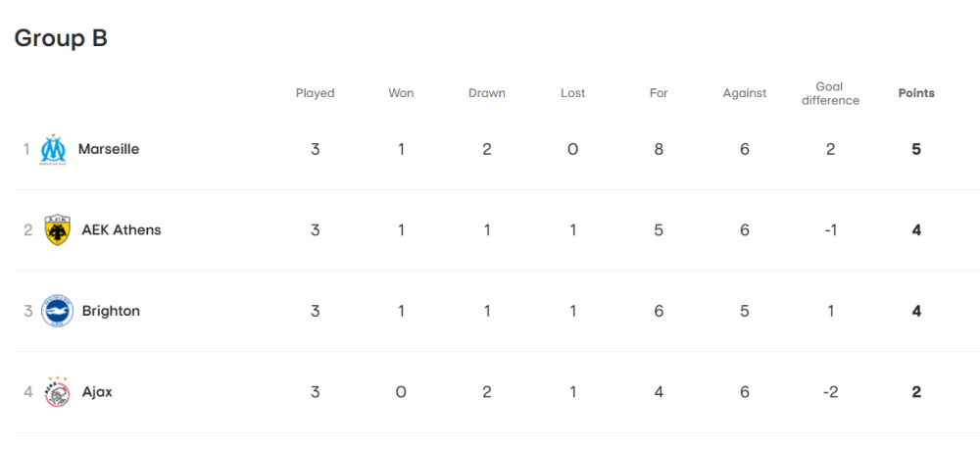Viewport: 980px width, 450px height.
Task: Click the For goals column header
Action: (x=659, y=93)
